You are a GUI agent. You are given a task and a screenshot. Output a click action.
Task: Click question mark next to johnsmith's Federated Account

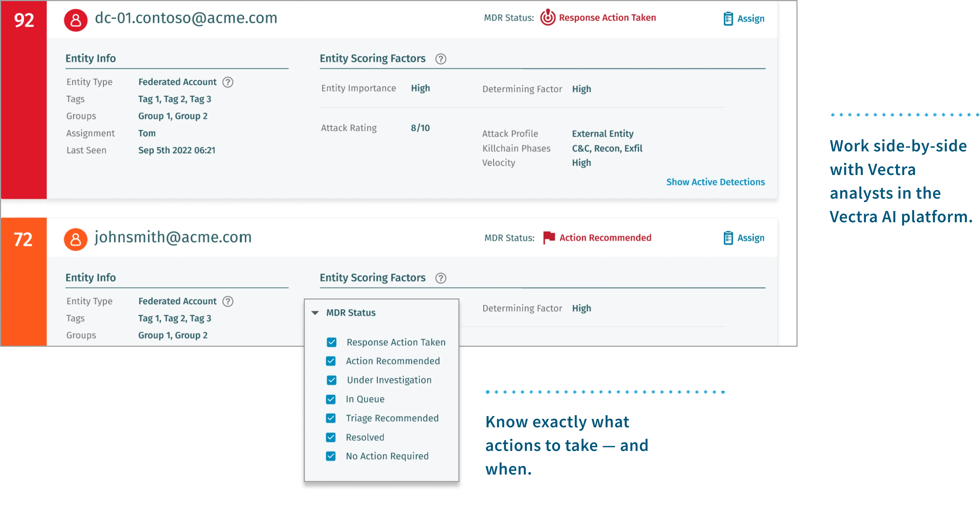tap(228, 301)
